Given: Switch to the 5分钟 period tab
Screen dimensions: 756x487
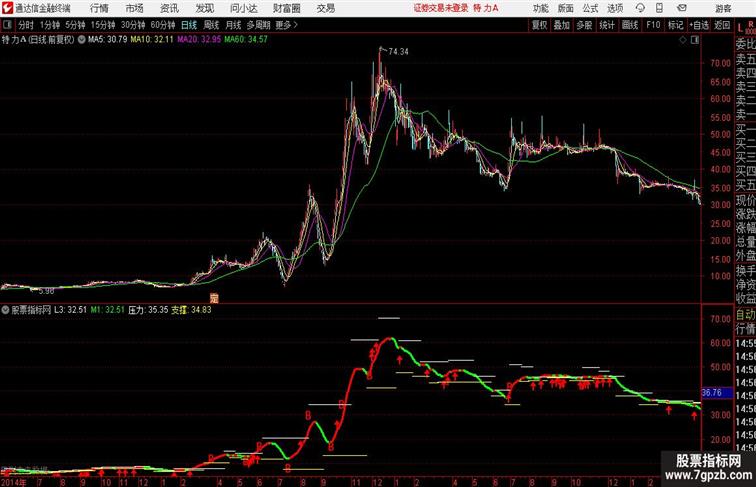Looking at the screenshot, I should pyautogui.click(x=75, y=25).
